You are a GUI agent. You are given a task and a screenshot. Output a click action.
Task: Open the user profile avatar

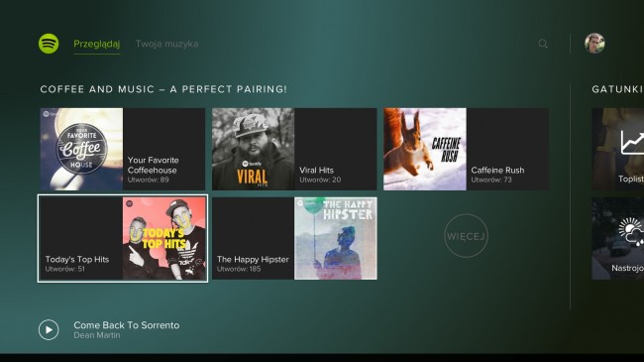coord(594,44)
